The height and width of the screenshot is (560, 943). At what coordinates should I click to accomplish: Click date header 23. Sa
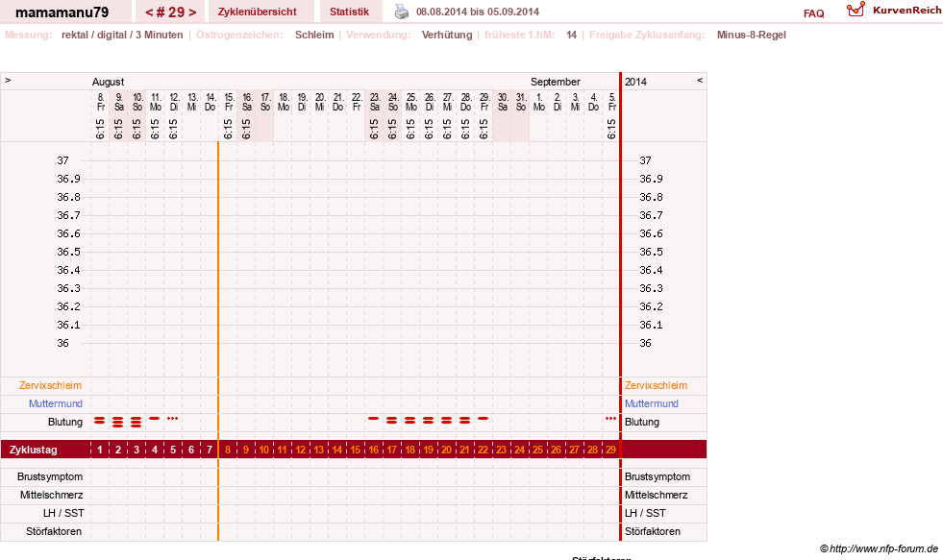pyautogui.click(x=375, y=102)
